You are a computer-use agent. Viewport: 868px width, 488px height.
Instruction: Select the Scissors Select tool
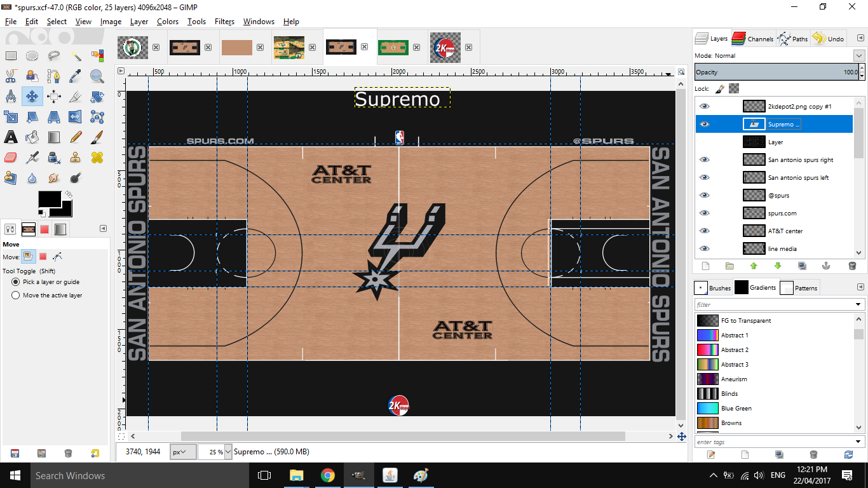tap(11, 76)
